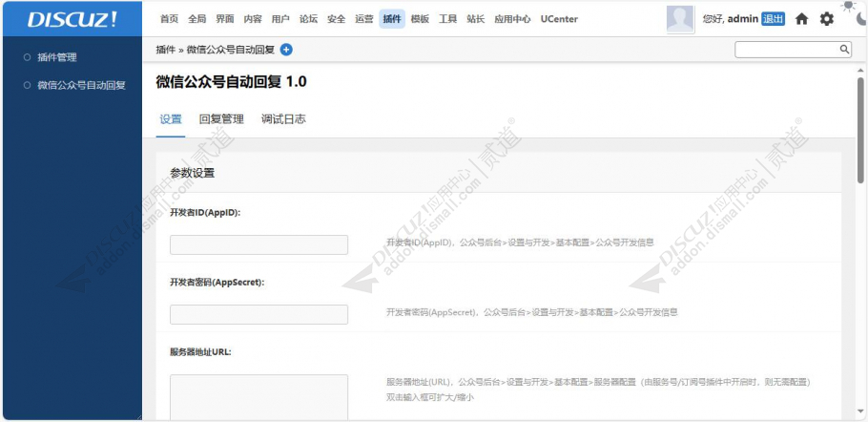The width and height of the screenshot is (868, 422).
Task: Click the scrollbar down arrow
Action: [860, 411]
